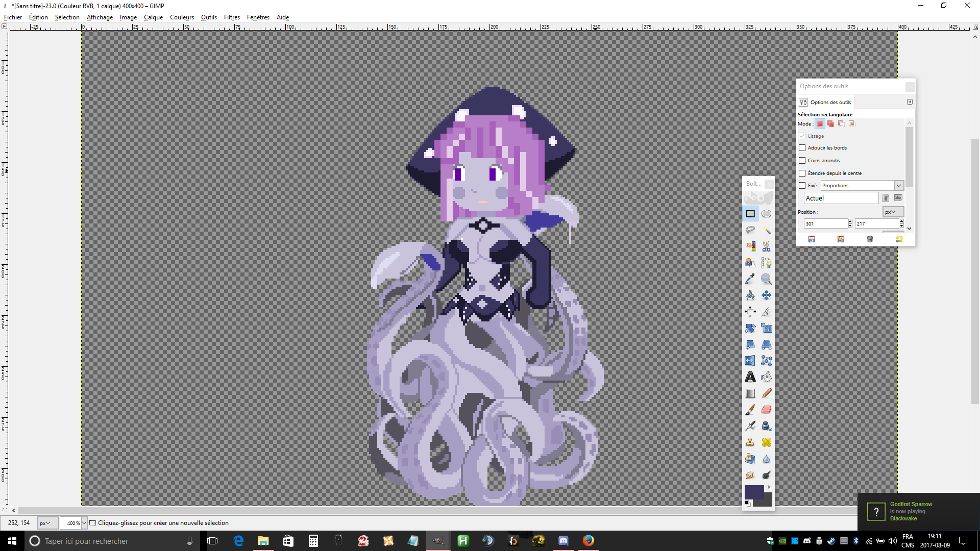Choose the Fuzzy Select wand tool
This screenshot has width=980, height=551.
point(766,230)
